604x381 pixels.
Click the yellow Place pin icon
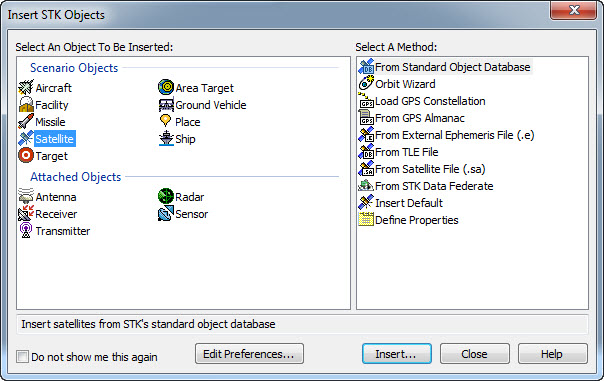click(x=166, y=121)
